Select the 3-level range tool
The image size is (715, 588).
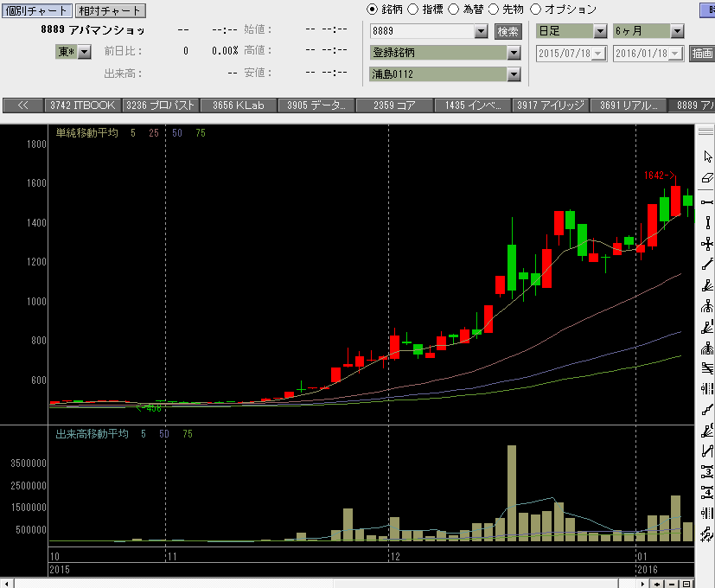point(707,471)
